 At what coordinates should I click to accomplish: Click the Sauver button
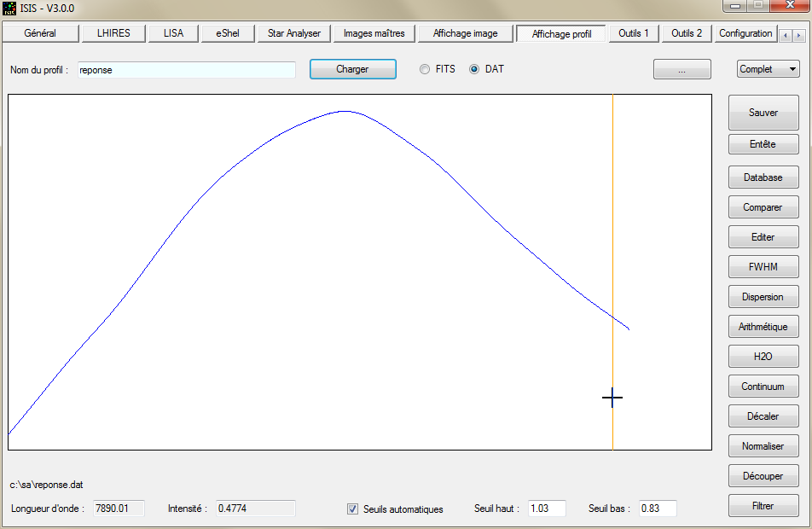coord(763,113)
